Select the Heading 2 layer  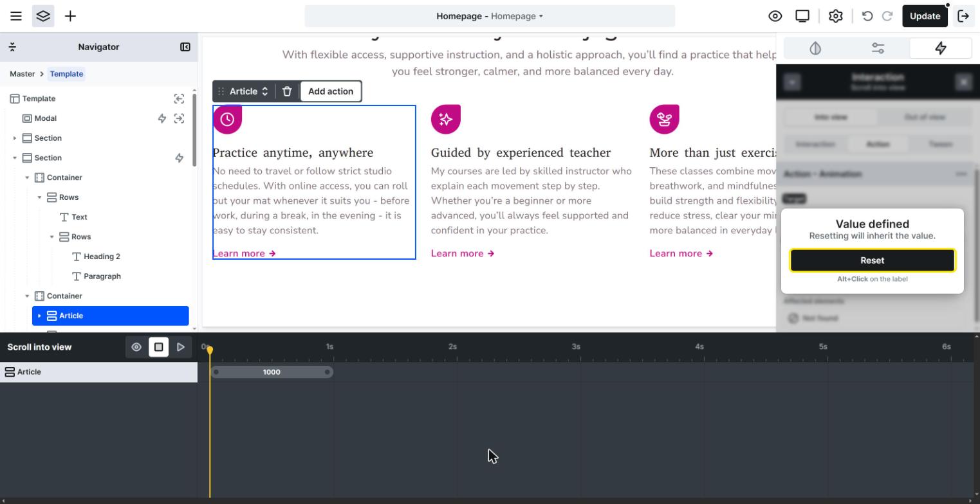click(102, 256)
